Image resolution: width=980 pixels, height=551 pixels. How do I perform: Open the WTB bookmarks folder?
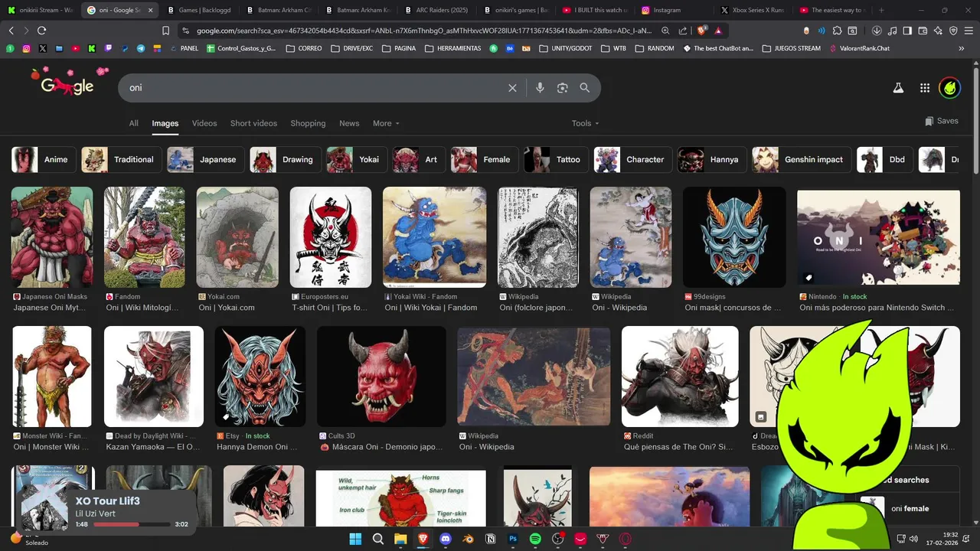[x=613, y=48]
